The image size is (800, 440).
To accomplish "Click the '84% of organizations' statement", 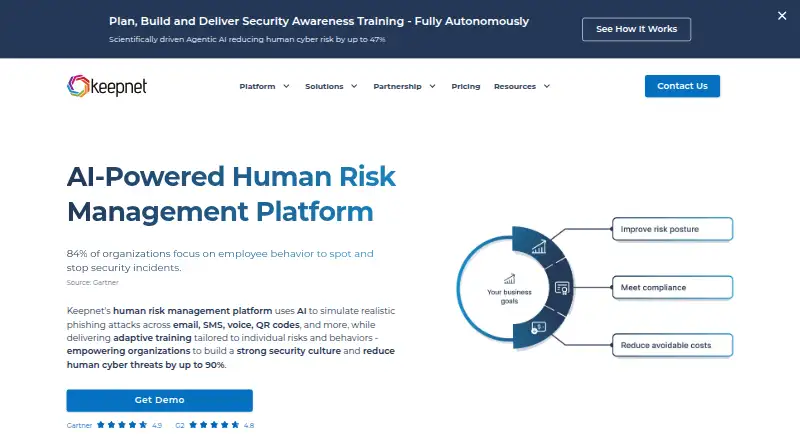I will click(220, 260).
